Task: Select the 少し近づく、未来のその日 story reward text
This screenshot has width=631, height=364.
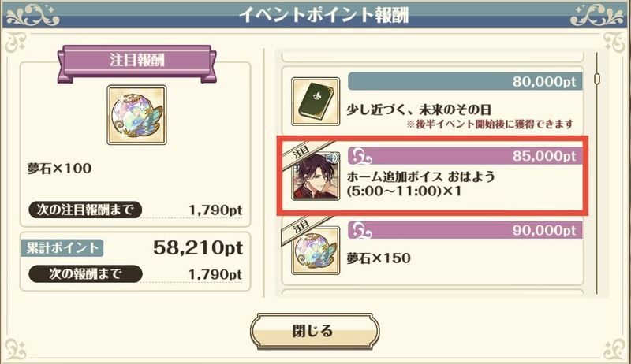Action: [419, 110]
